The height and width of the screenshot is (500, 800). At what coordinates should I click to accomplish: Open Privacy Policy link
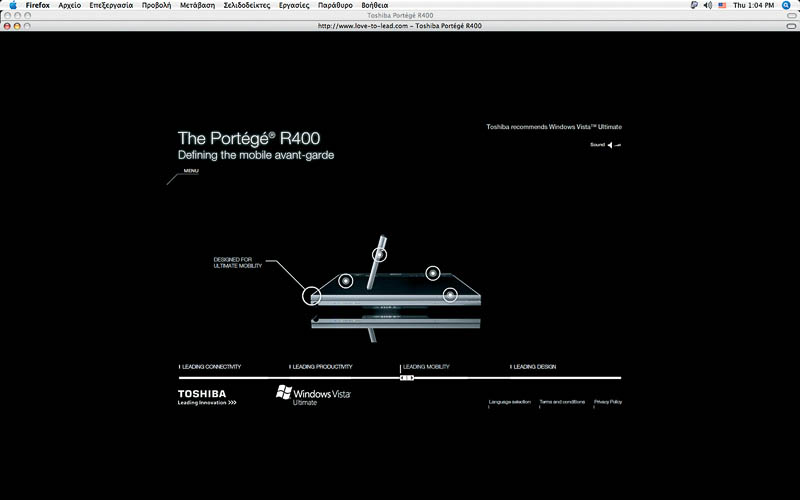(608, 402)
